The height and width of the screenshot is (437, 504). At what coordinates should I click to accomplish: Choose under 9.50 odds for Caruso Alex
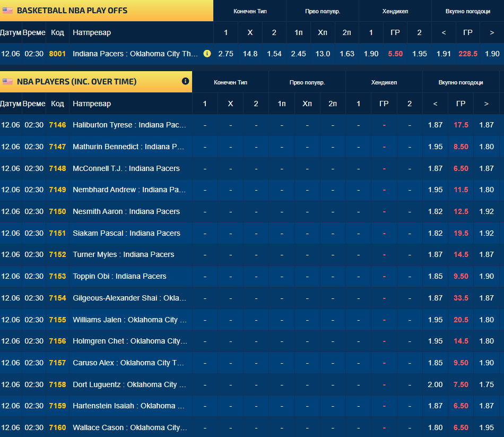tap(435, 363)
